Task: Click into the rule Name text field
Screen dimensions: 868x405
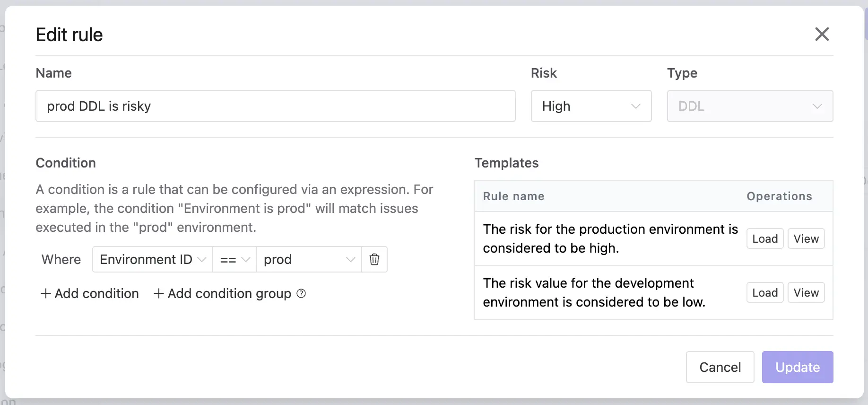Action: click(x=275, y=106)
